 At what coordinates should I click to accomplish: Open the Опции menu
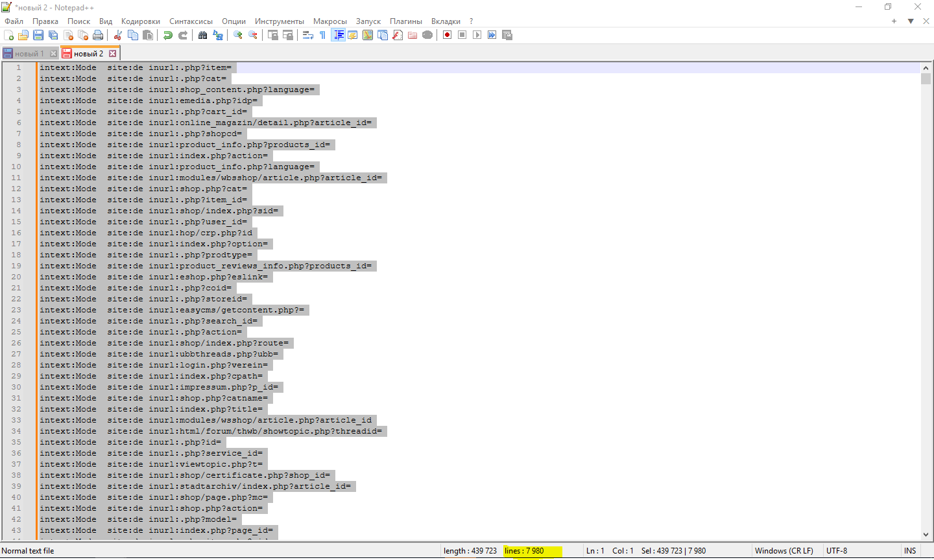point(233,21)
